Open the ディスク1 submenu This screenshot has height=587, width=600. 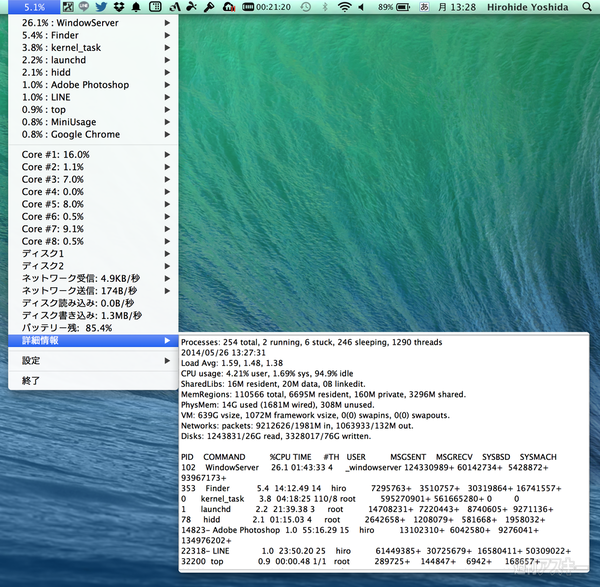click(x=93, y=253)
